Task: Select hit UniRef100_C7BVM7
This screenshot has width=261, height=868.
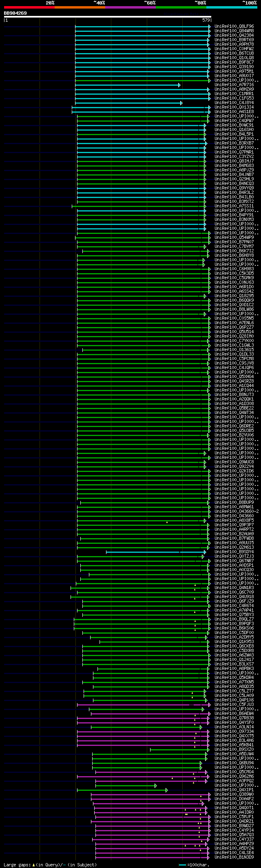Action: click(234, 246)
